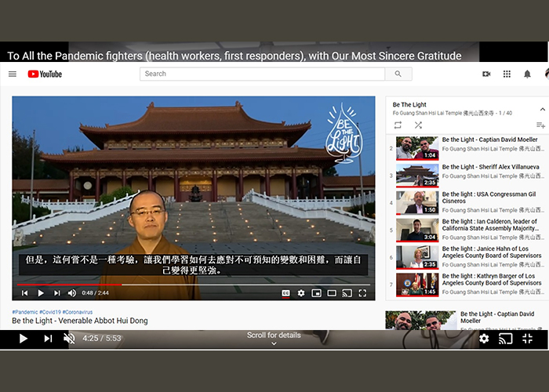Open the notifications bell
The height and width of the screenshot is (392, 549).
[x=527, y=74]
